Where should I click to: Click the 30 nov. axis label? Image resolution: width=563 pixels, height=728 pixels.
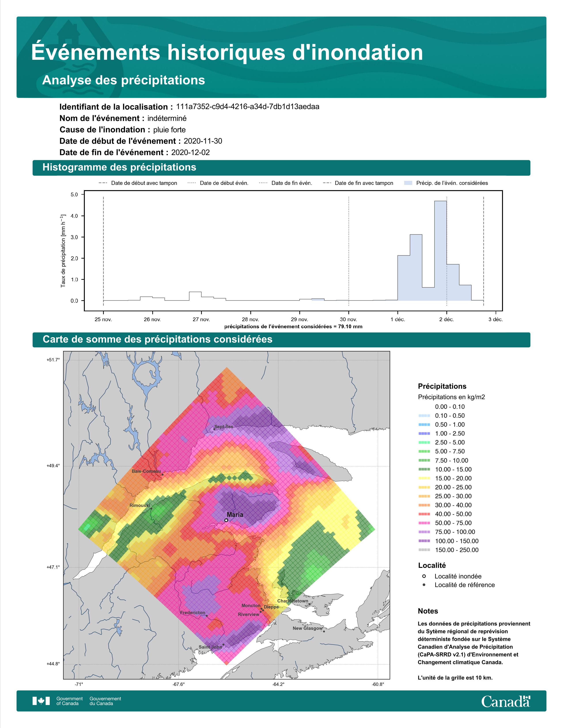click(348, 319)
